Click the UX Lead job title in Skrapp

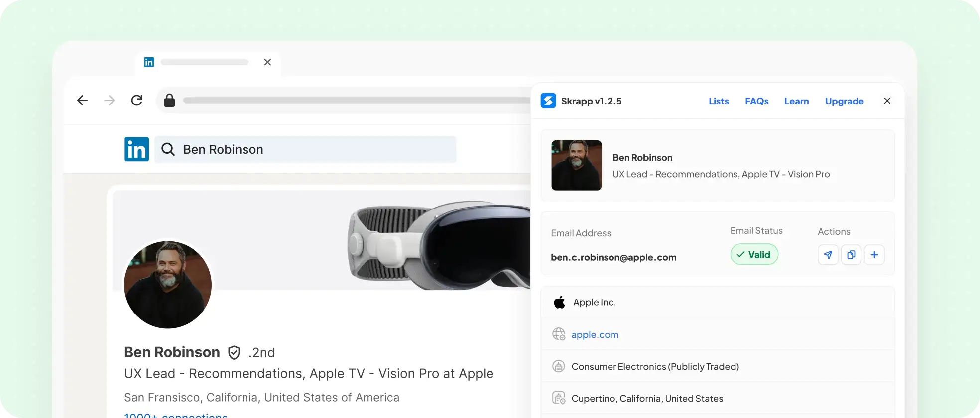[x=721, y=174]
